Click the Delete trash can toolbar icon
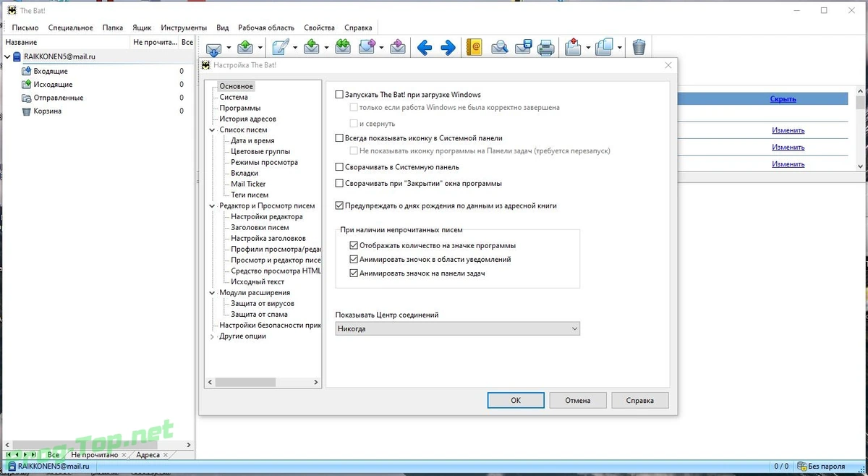 click(x=639, y=48)
